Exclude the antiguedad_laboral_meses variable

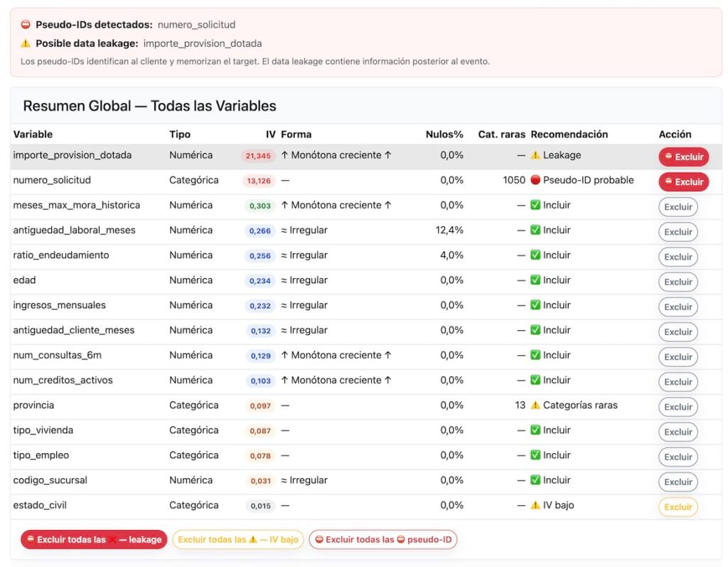click(678, 232)
